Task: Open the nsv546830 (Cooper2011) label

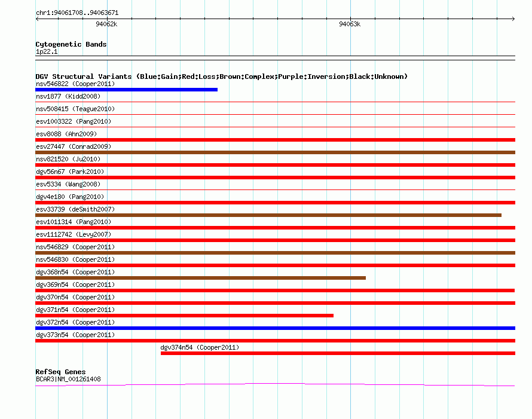Action: [75, 259]
